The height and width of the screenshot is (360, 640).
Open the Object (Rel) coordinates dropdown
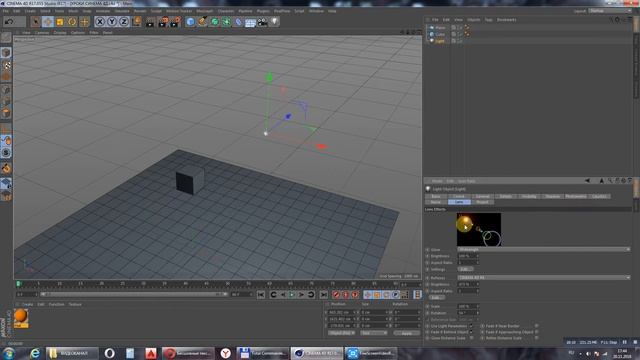point(342,333)
